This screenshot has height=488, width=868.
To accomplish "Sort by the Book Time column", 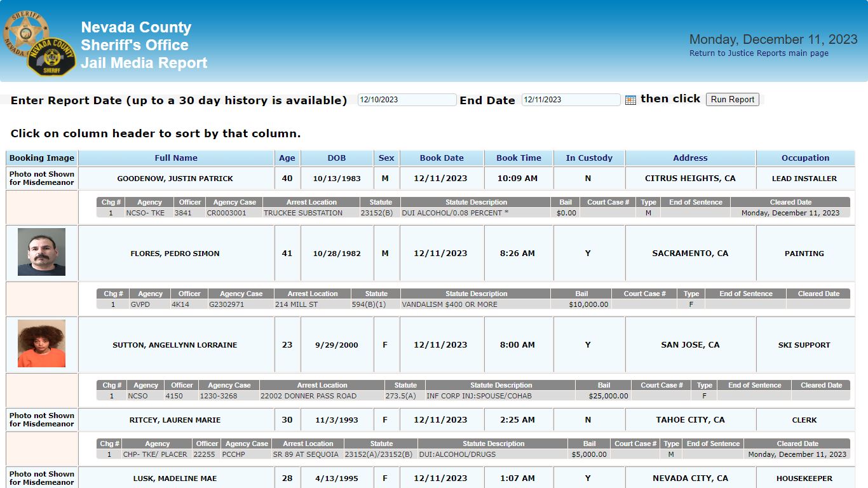I will (x=519, y=158).
